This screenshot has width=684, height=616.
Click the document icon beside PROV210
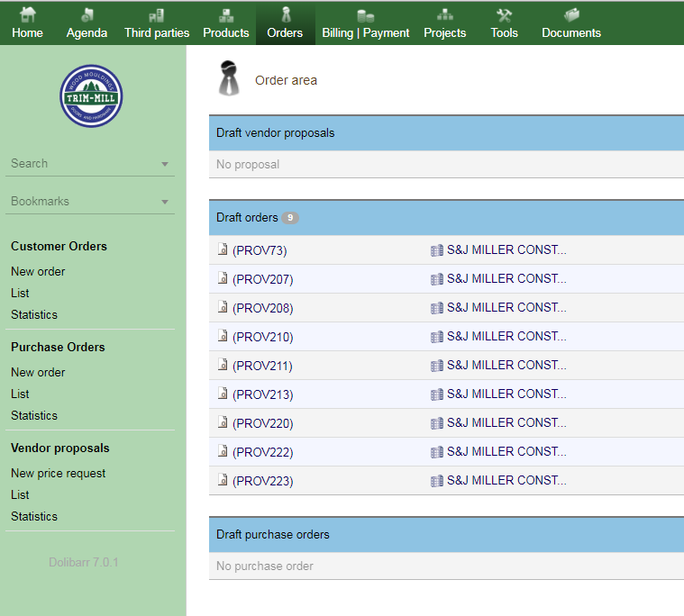coord(223,335)
